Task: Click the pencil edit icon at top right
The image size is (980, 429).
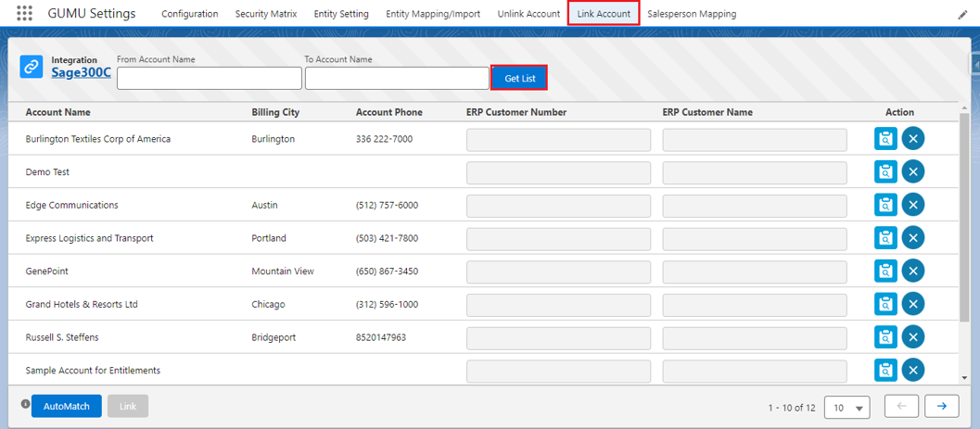Action: tap(962, 15)
